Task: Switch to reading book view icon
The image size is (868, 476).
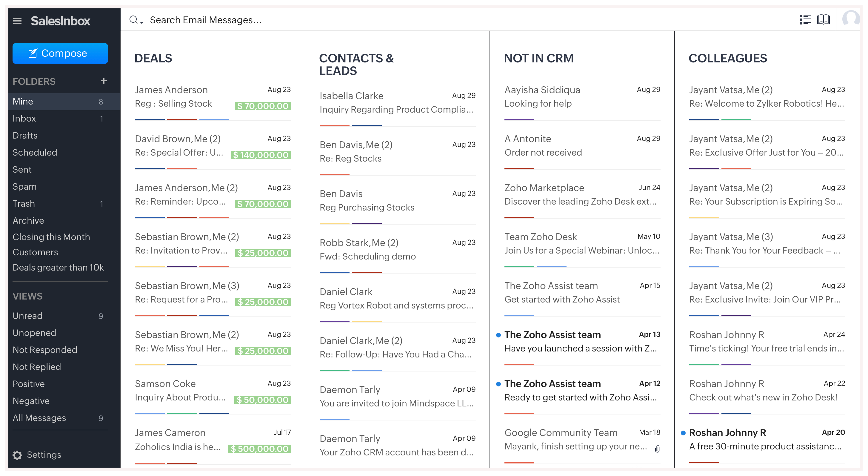Action: coord(823,19)
